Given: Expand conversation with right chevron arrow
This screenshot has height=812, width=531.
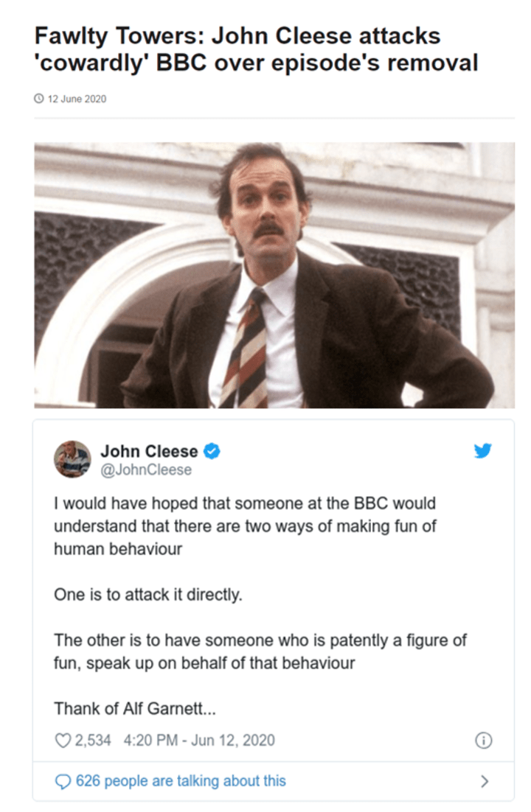Looking at the screenshot, I should (485, 781).
